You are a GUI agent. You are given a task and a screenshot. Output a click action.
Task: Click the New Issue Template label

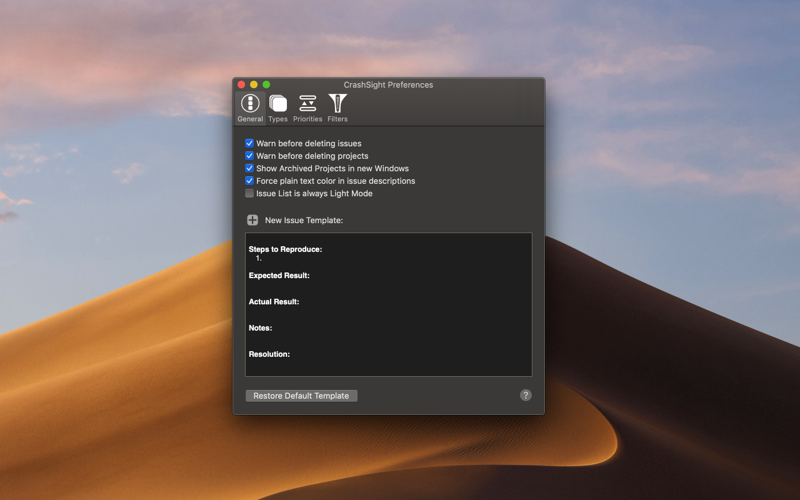pos(304,220)
